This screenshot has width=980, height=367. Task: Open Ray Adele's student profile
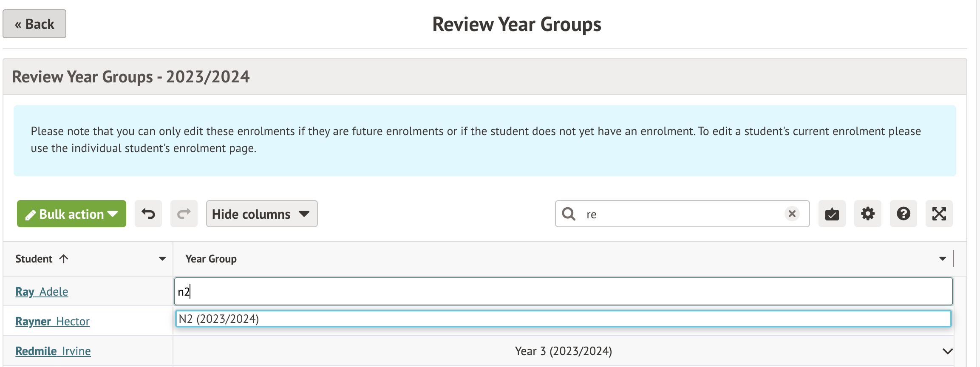point(42,292)
